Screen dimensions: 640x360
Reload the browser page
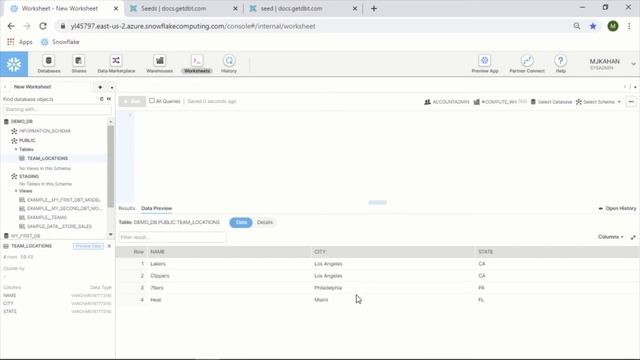[x=43, y=26]
